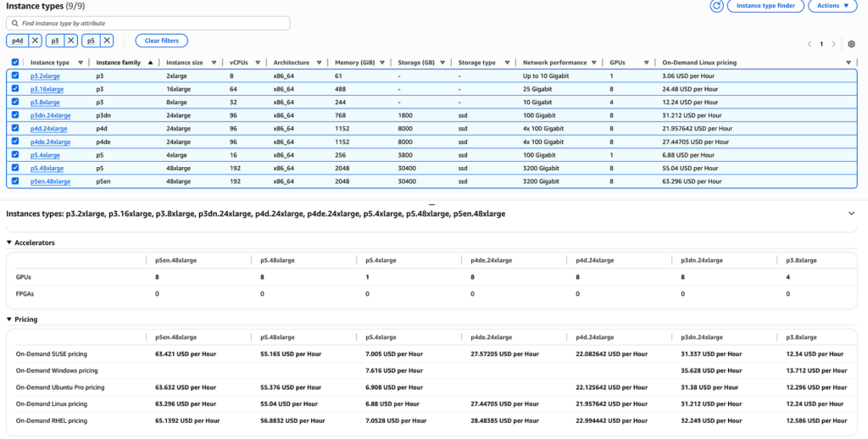Image resolution: width=868 pixels, height=439 pixels.
Task: Select the FPGAs row label
Action: point(25,294)
